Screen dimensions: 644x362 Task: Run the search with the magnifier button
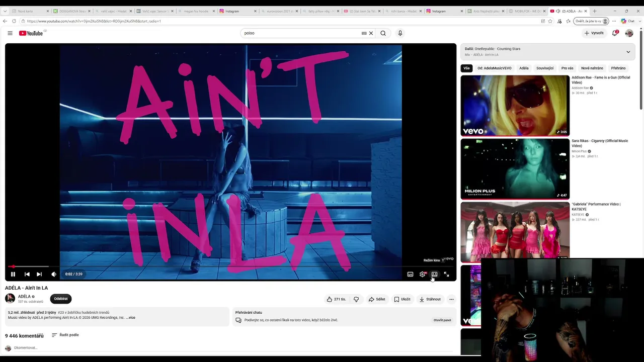click(383, 33)
